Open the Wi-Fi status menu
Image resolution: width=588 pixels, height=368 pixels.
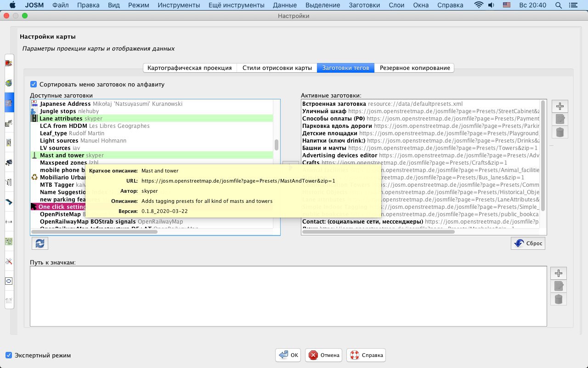(479, 6)
